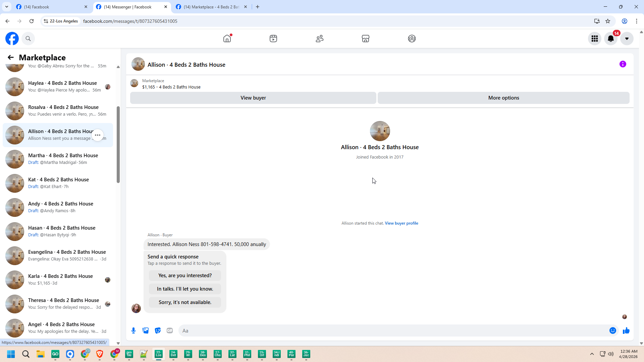This screenshot has width=644, height=362.
Task: Open Hasan 4 Beds 2 Baths House chat
Action: tap(58, 232)
